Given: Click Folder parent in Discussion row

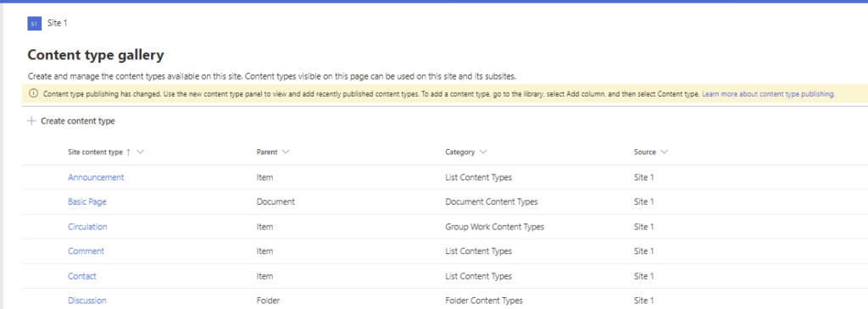Looking at the screenshot, I should tap(268, 301).
